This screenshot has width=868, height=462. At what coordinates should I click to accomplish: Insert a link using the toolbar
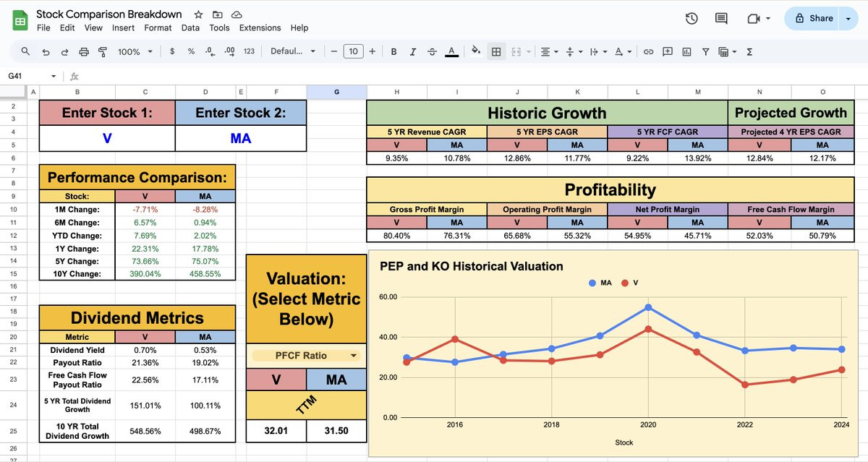tap(649, 51)
